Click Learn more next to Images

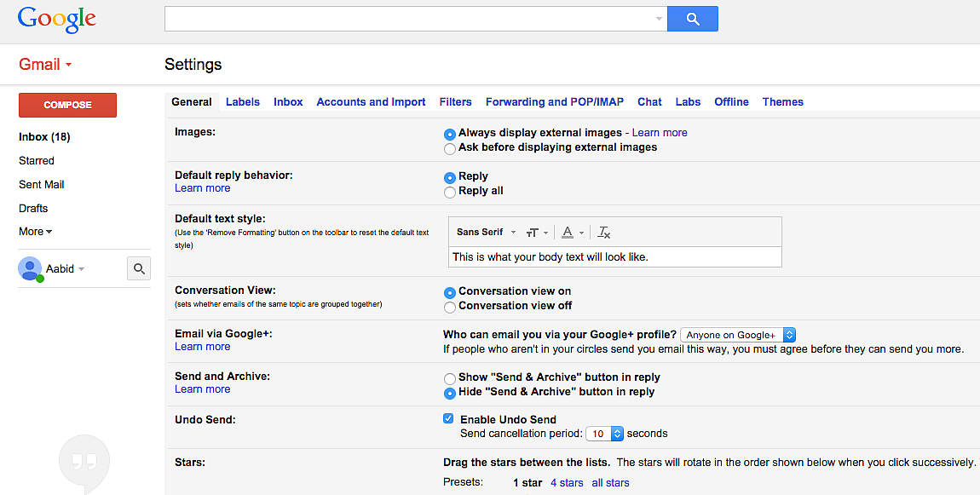660,133
